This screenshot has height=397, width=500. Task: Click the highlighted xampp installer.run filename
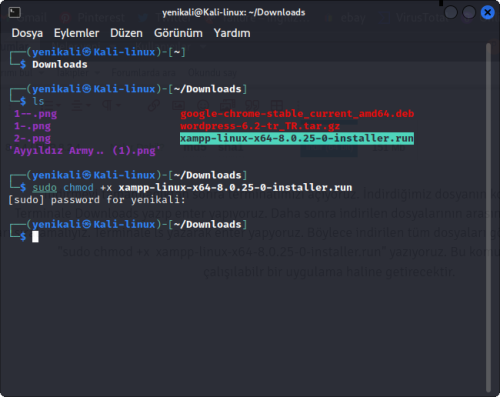(297, 138)
